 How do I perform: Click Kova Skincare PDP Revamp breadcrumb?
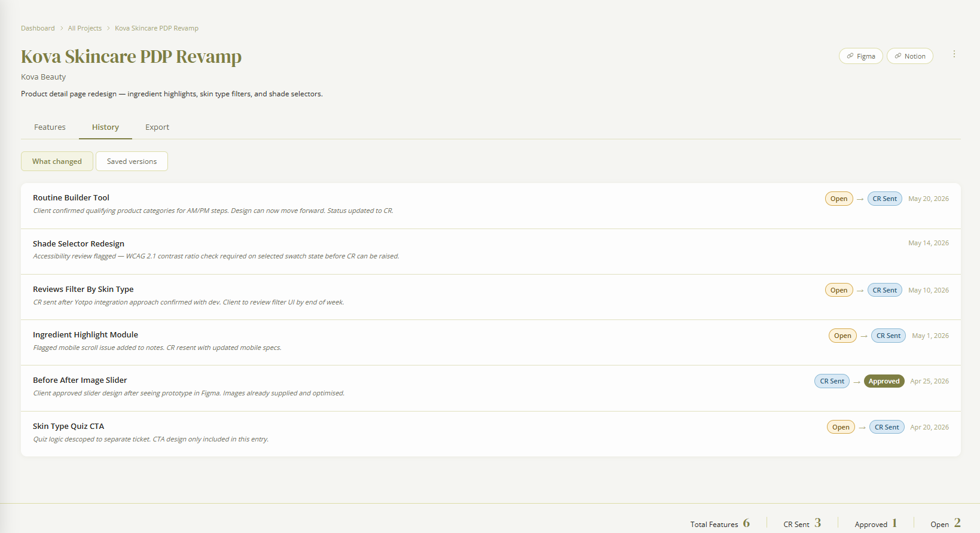click(x=157, y=28)
